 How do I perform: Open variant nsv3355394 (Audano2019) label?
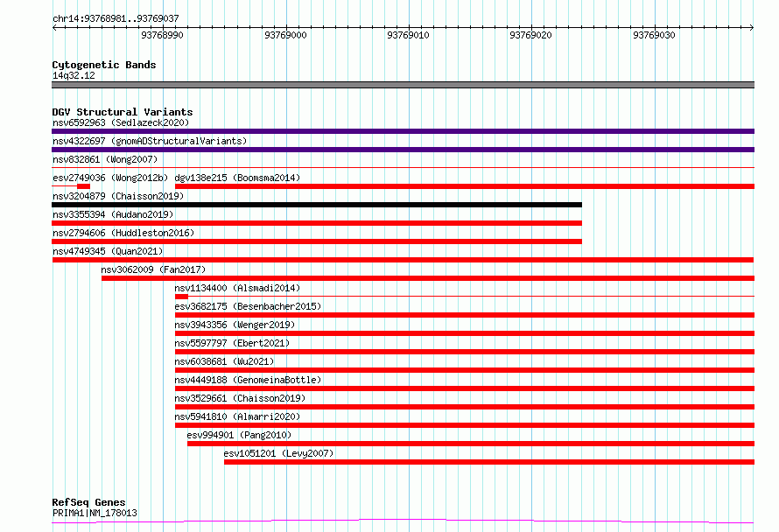[113, 214]
